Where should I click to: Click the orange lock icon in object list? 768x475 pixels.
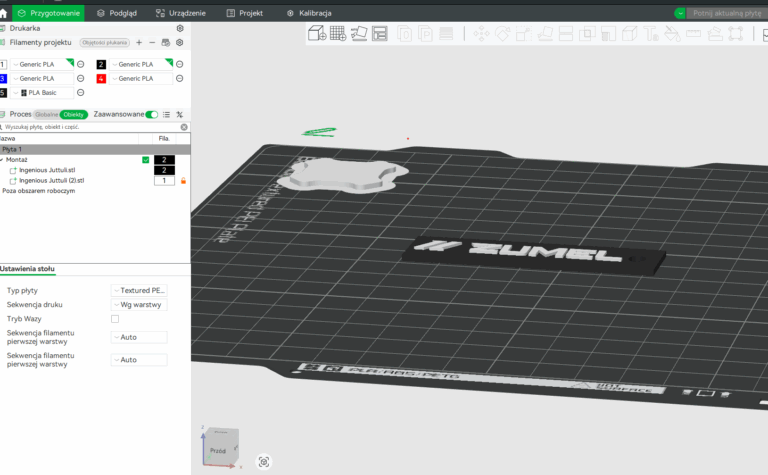click(x=184, y=181)
